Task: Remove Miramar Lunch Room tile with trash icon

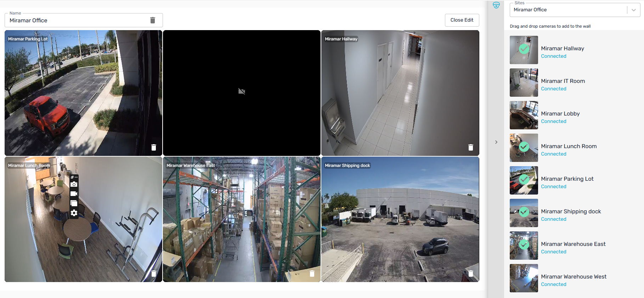Action: (x=154, y=274)
